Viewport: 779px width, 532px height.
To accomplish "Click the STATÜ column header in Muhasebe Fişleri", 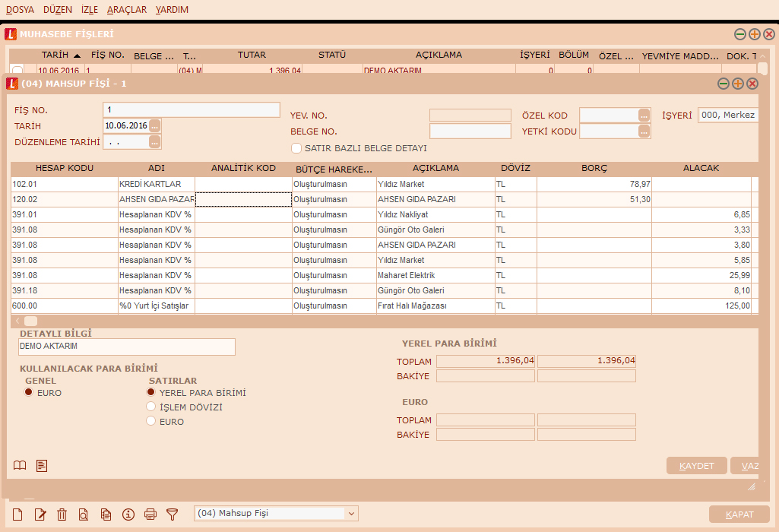I will [332, 55].
